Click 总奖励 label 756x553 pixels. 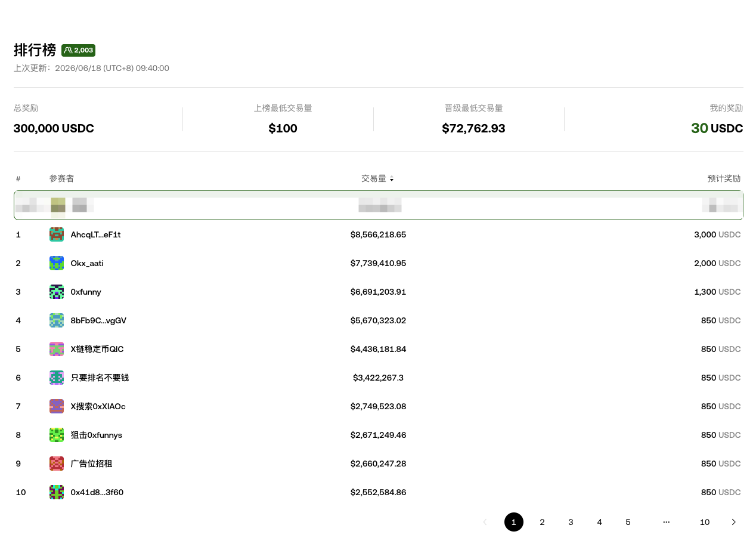(x=26, y=108)
